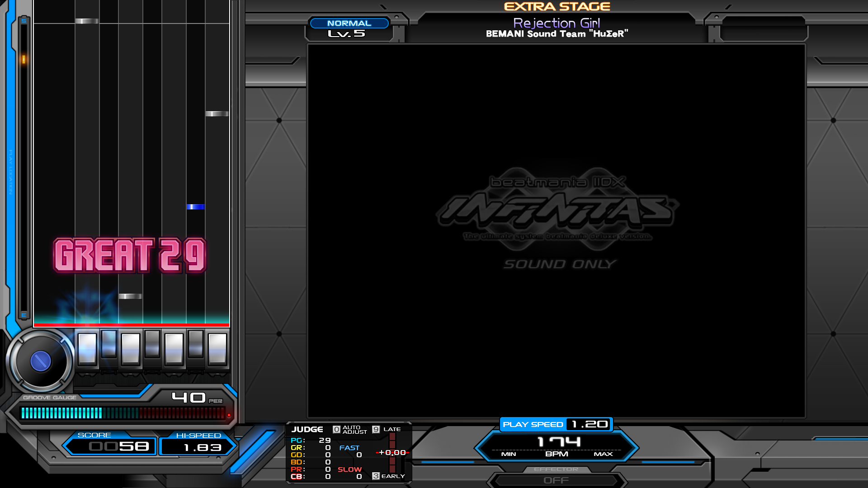
Task: Click the 3 key icon beside EARLY
Action: (376, 476)
